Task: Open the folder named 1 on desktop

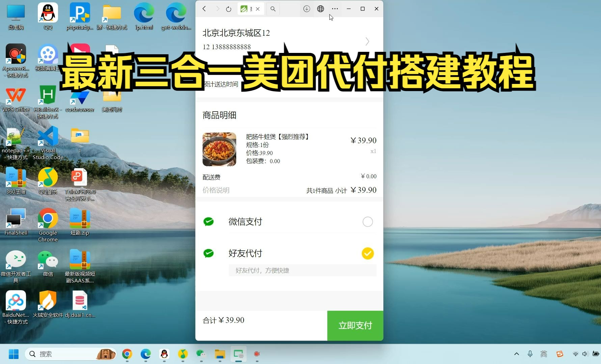Action: pos(80,141)
